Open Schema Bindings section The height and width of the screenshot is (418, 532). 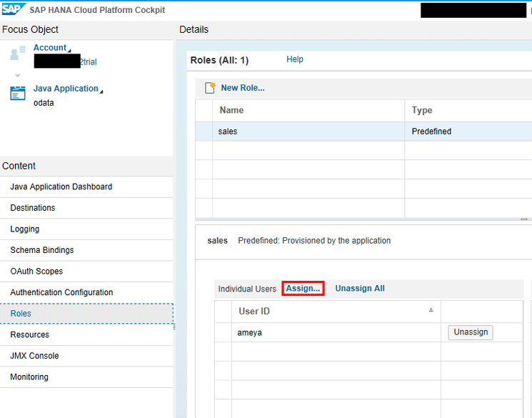click(86, 250)
